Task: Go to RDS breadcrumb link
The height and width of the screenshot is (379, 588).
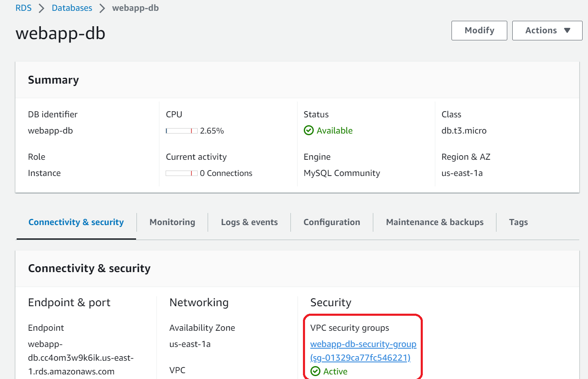Action: [x=23, y=8]
